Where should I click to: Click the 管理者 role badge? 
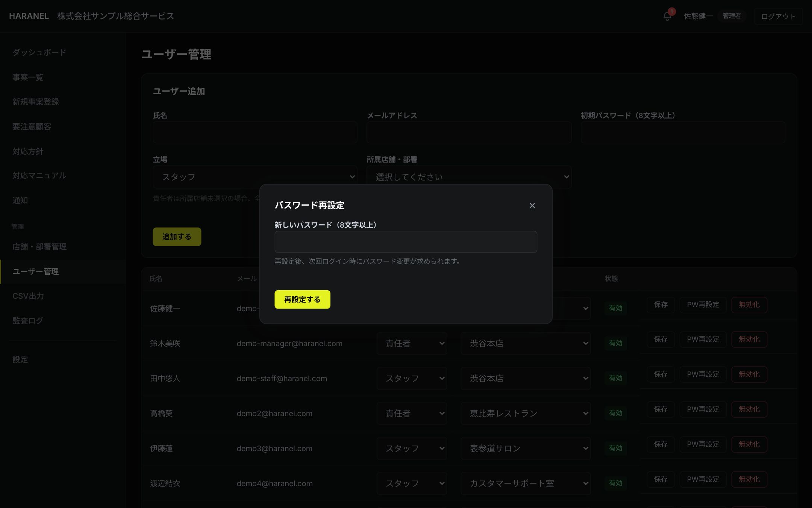tap(732, 16)
